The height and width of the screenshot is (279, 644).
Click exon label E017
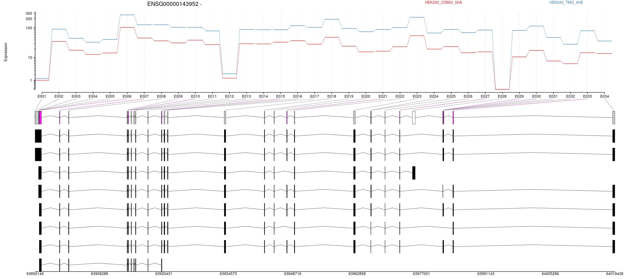[314, 96]
